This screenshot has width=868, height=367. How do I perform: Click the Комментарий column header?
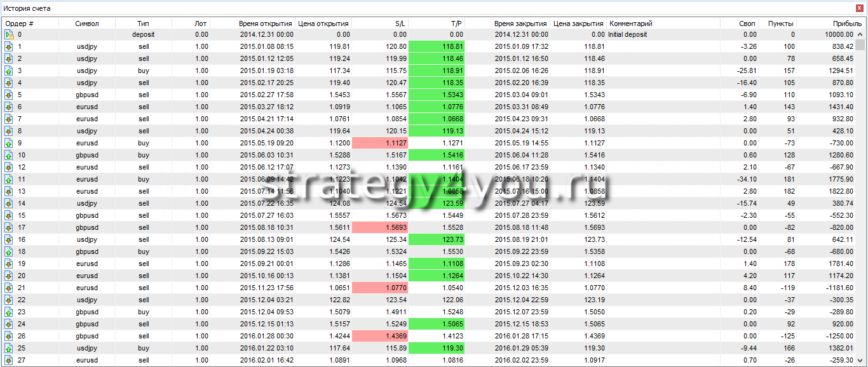[x=663, y=23]
